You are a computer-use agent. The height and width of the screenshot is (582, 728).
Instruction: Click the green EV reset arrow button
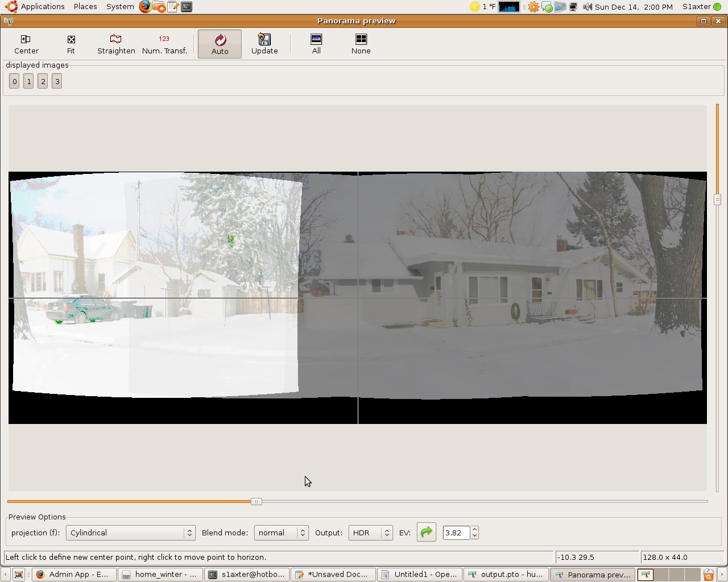(426, 533)
